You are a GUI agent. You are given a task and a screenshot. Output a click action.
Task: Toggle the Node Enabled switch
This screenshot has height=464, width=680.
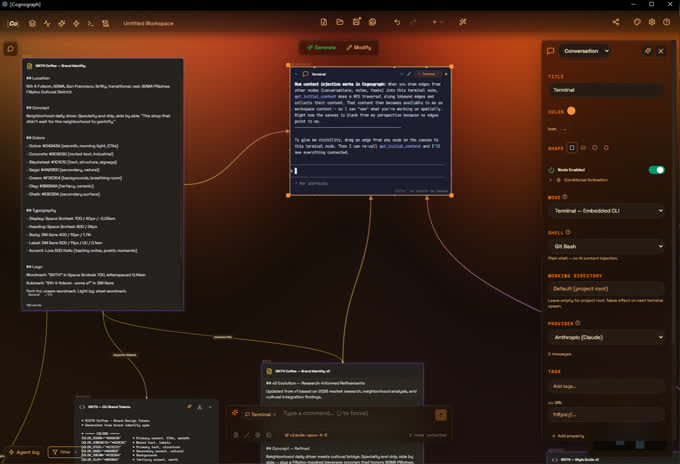click(657, 170)
